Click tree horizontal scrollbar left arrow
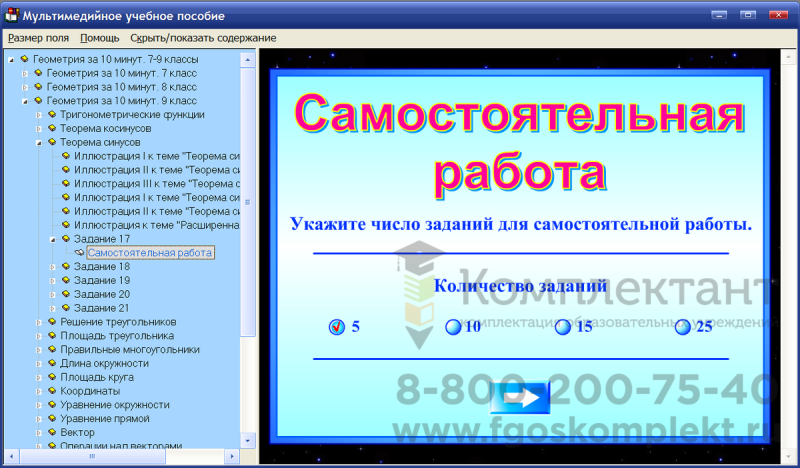Viewport: 800px width, 468px height. click(x=11, y=456)
